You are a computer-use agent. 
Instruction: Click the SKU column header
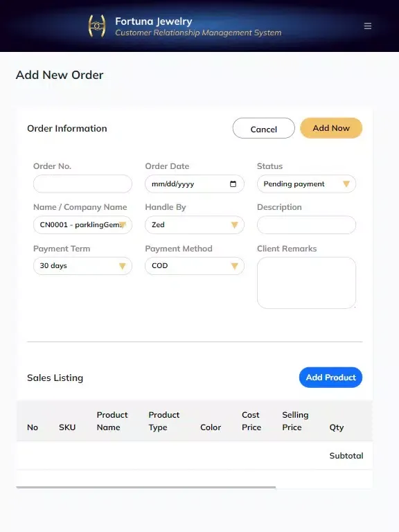(67, 427)
